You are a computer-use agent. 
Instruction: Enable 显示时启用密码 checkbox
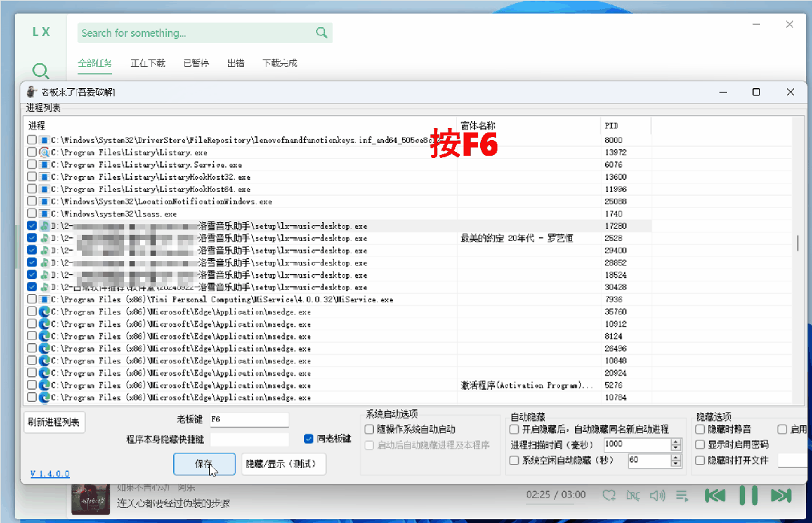(x=700, y=445)
